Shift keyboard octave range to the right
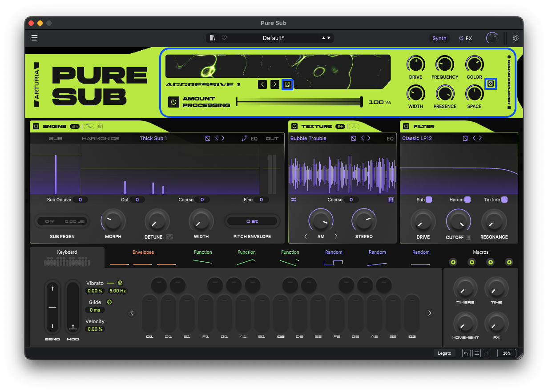The width and height of the screenshot is (548, 392). pyautogui.click(x=429, y=313)
